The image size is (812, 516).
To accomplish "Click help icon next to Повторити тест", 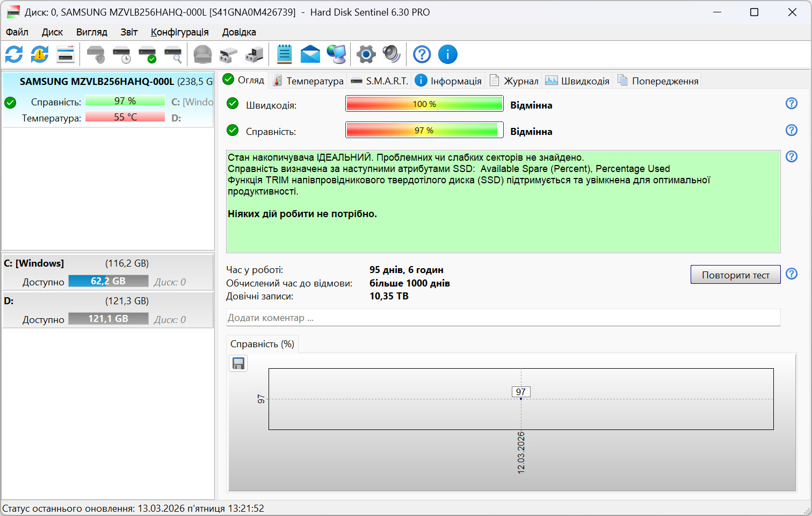I will click(x=792, y=274).
